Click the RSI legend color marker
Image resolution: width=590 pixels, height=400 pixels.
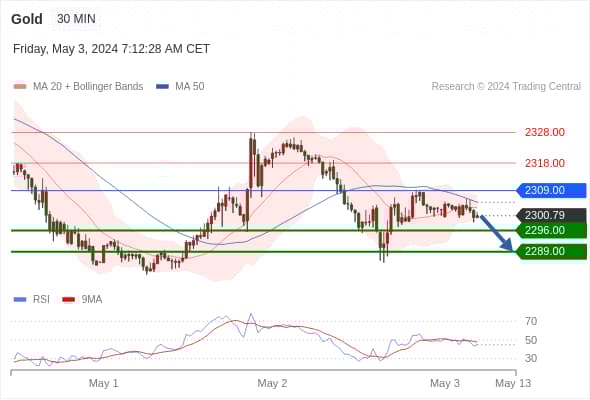click(20, 300)
